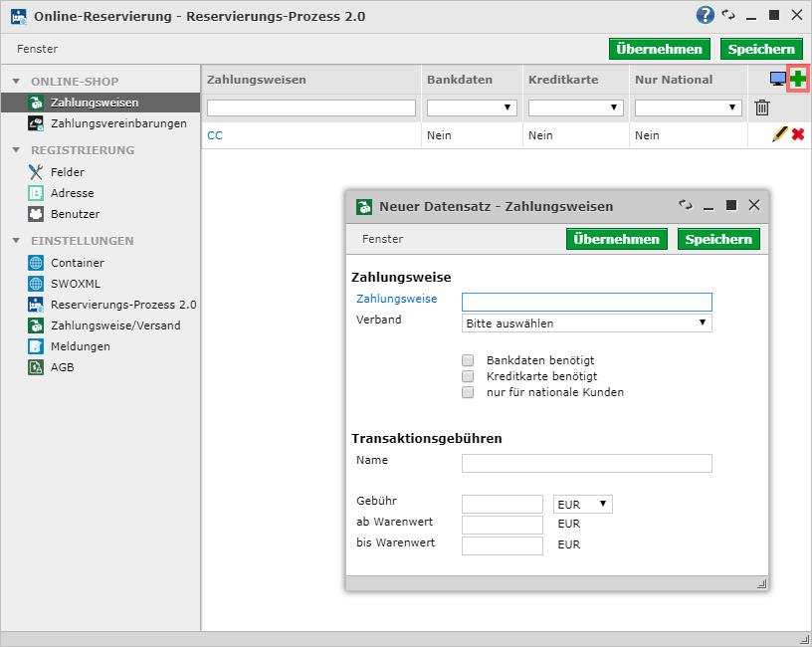812x647 pixels.
Task: Select Zahlungsvereinbarungen in the sidebar
Action: pos(118,123)
